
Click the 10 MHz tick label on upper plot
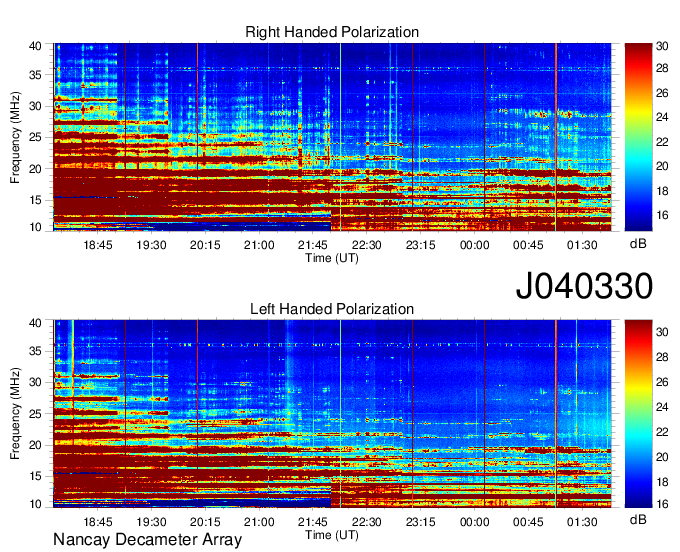point(35,227)
